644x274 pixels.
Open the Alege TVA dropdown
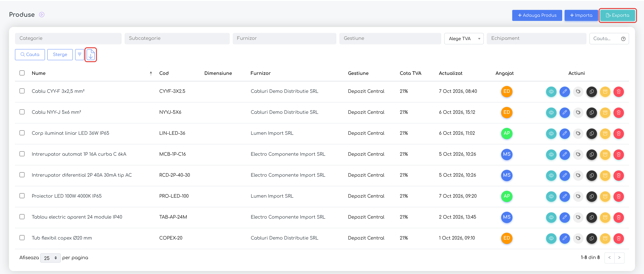(x=464, y=39)
